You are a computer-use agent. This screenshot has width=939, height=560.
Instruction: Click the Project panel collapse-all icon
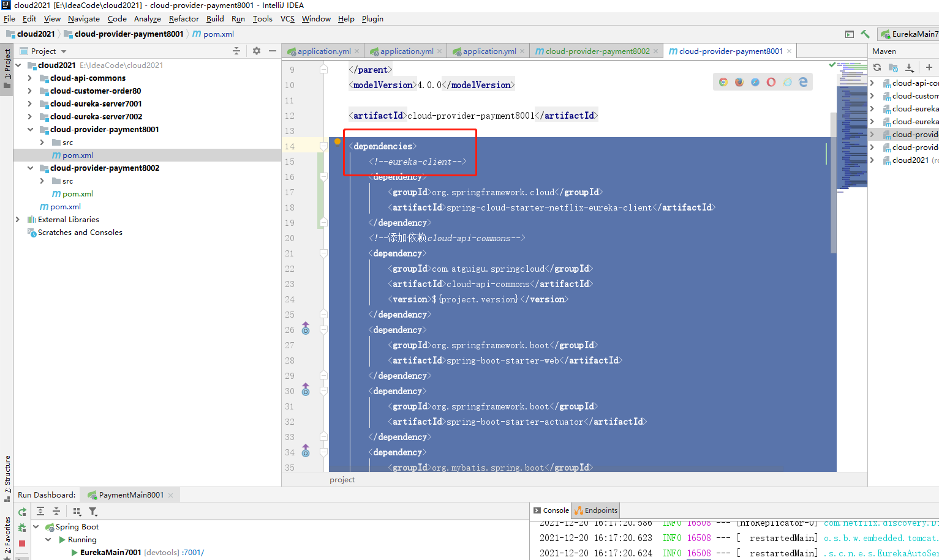236,51
